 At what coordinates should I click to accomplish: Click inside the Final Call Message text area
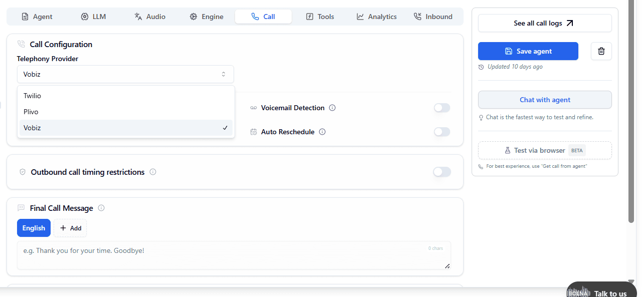(x=234, y=255)
